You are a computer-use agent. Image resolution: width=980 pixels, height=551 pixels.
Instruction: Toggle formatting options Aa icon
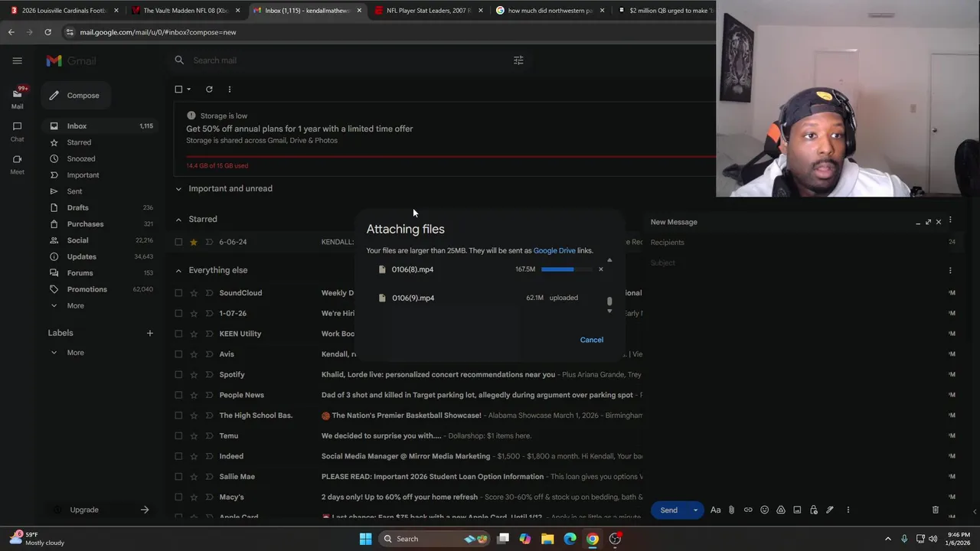tap(716, 510)
